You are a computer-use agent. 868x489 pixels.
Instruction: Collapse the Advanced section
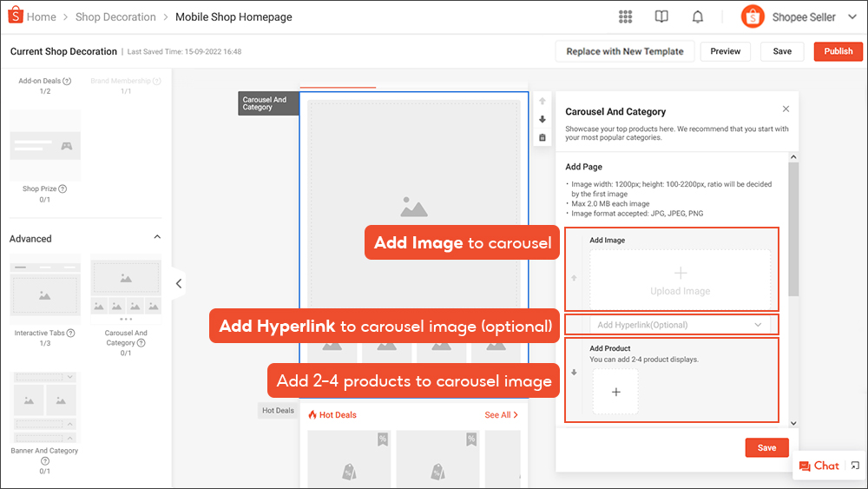157,238
